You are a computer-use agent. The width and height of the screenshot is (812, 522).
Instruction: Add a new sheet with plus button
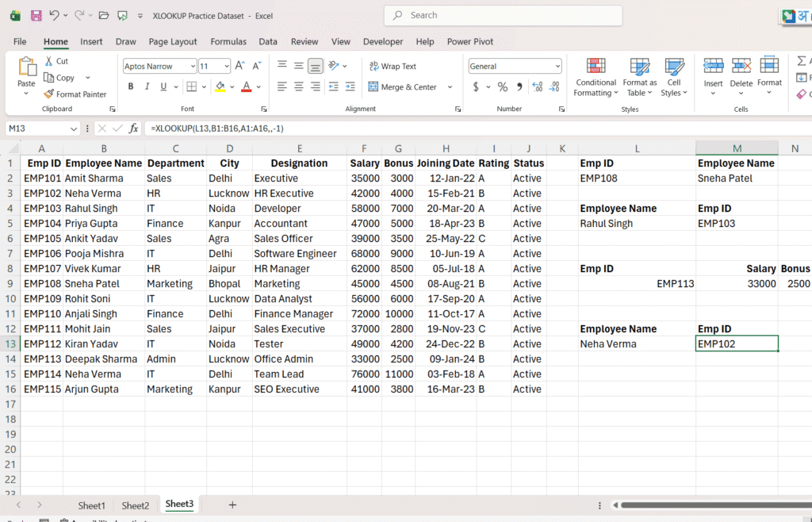click(x=232, y=505)
